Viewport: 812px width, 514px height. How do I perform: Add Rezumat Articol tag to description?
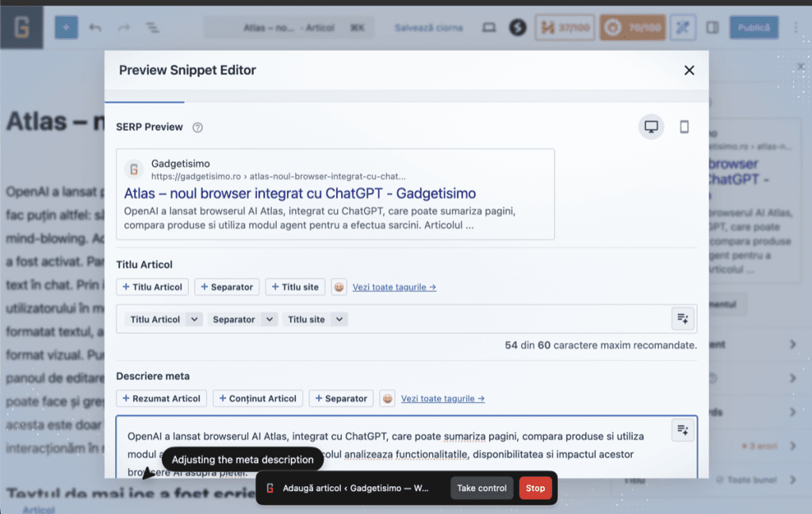[162, 398]
